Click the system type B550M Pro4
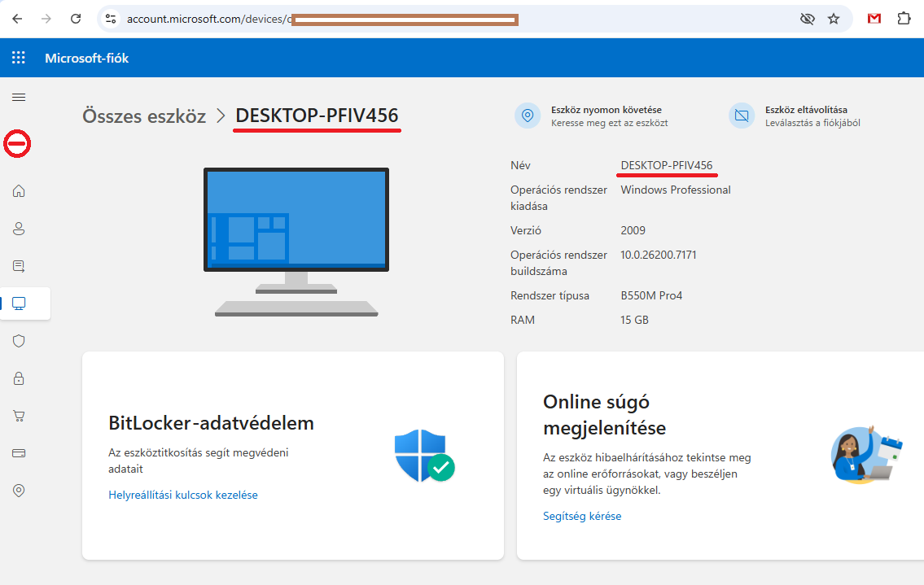 tap(651, 295)
